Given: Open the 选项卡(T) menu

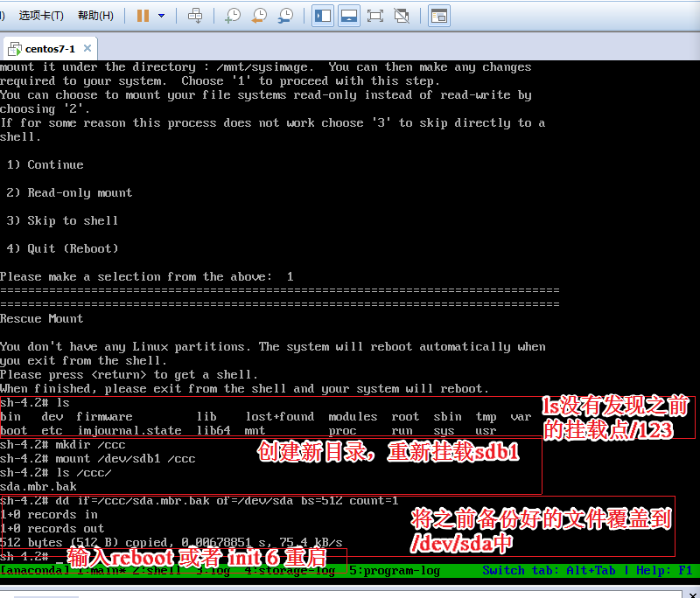Looking at the screenshot, I should coord(41,16).
